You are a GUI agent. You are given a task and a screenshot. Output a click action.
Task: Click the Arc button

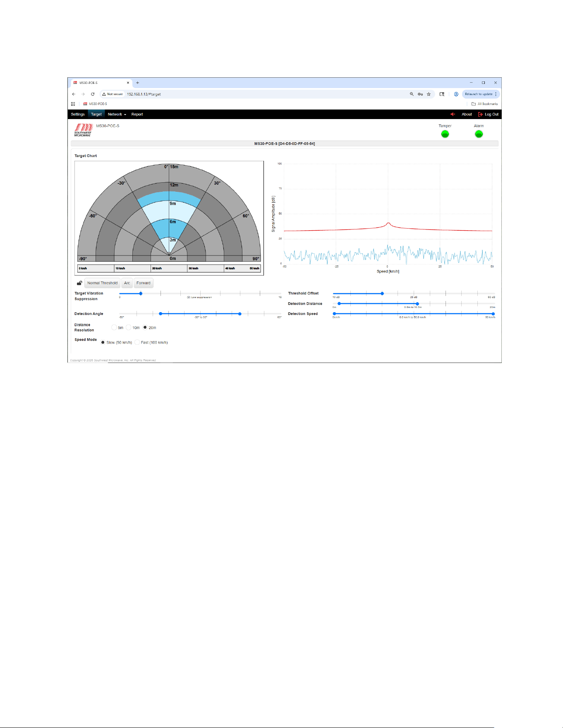tap(127, 283)
